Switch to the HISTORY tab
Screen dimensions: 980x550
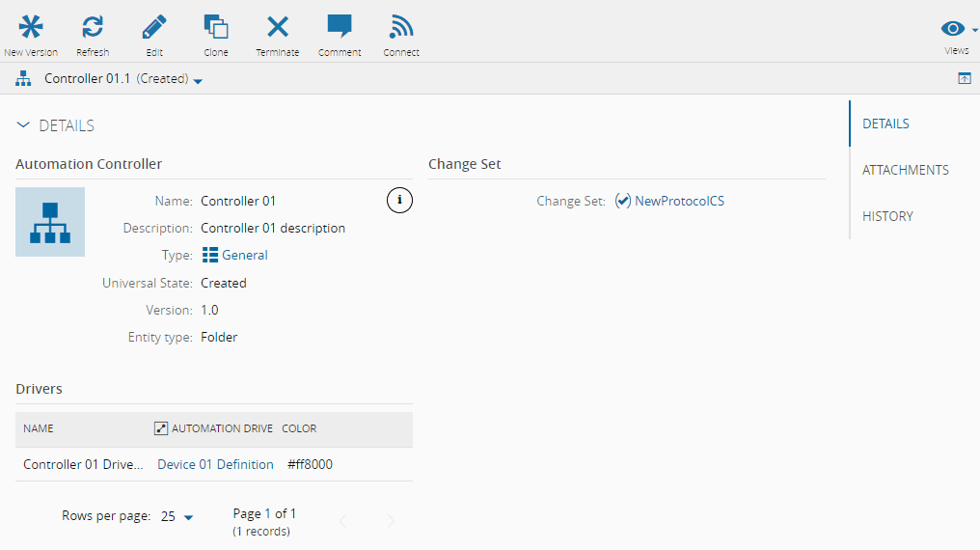tap(887, 216)
